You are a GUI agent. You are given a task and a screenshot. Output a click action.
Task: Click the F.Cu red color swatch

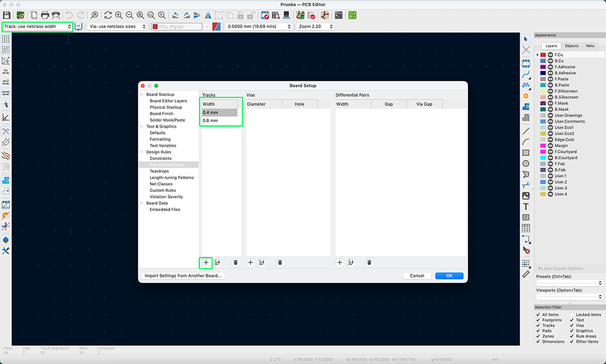pyautogui.click(x=543, y=55)
